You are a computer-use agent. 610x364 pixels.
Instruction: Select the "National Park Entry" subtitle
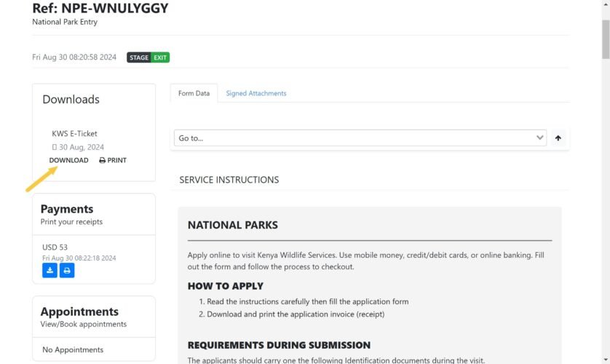pyautogui.click(x=65, y=22)
